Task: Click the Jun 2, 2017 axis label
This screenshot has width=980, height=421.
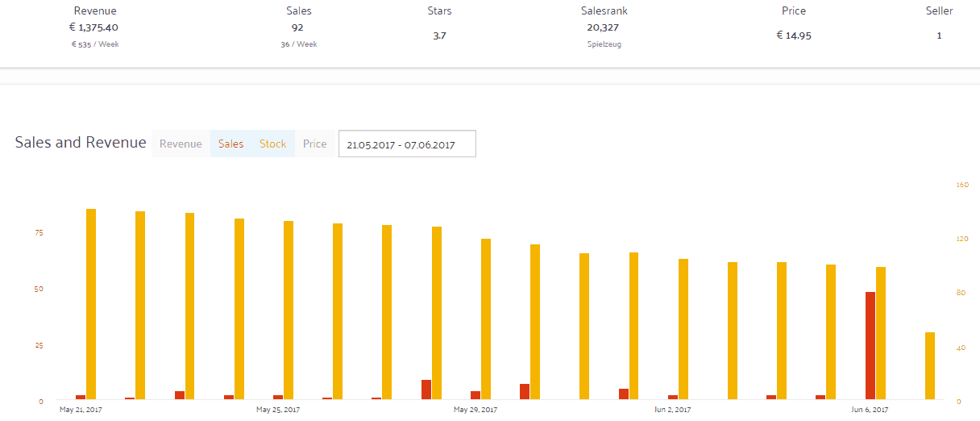Action: (673, 410)
